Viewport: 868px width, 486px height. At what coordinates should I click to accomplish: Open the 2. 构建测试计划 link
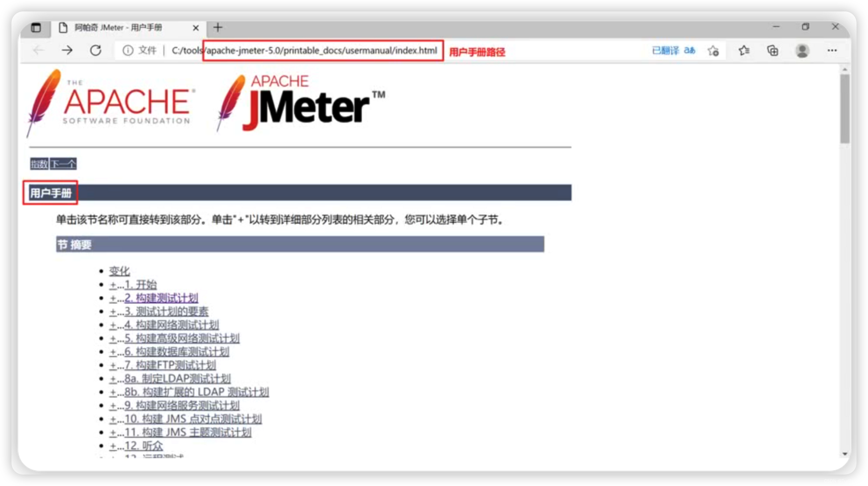click(x=161, y=298)
